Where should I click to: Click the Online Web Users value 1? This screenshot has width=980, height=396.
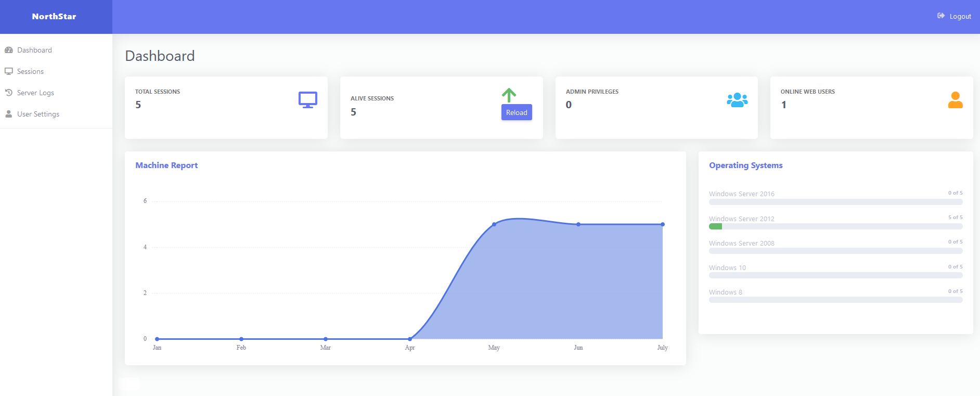(x=784, y=105)
